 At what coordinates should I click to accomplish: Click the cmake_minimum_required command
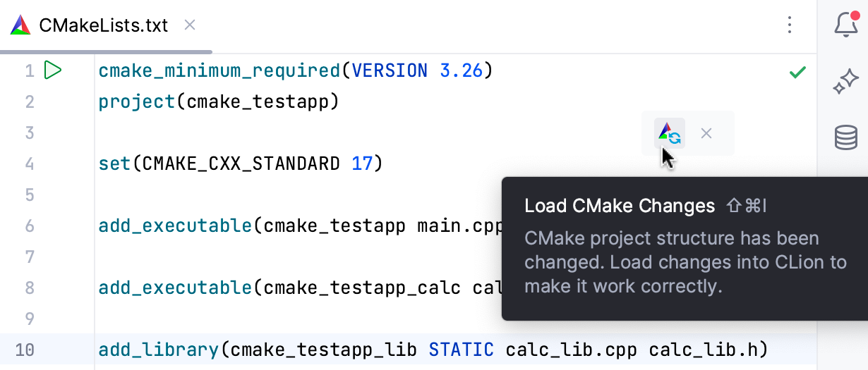tap(219, 70)
